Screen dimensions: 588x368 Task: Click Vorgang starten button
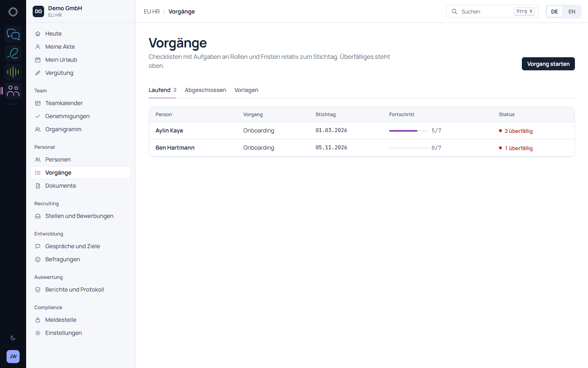548,64
